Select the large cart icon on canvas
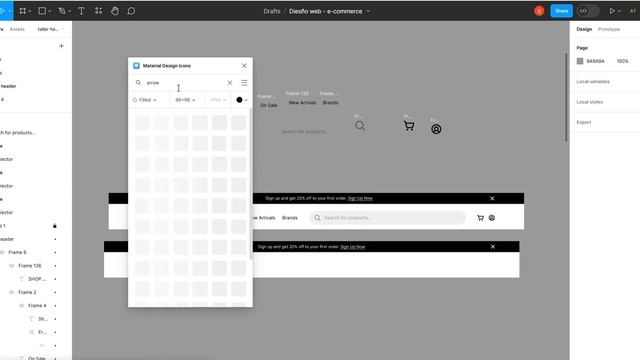640x360 pixels. click(x=409, y=126)
